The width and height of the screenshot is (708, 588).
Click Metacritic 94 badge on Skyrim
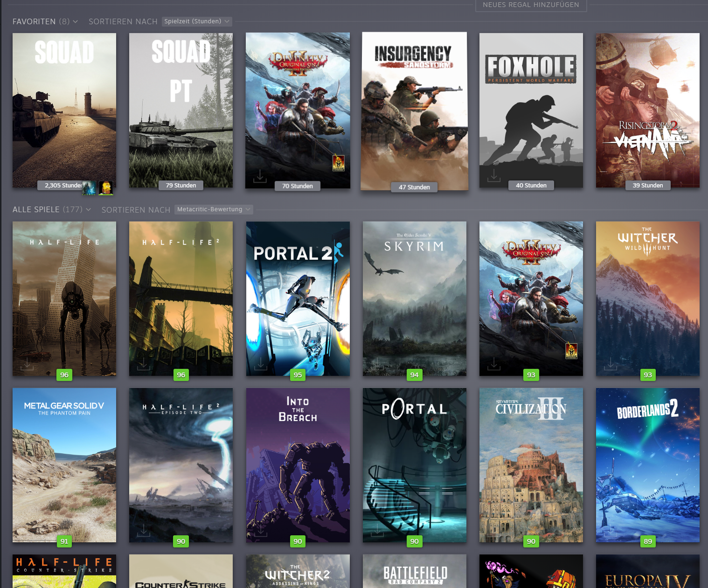point(414,375)
